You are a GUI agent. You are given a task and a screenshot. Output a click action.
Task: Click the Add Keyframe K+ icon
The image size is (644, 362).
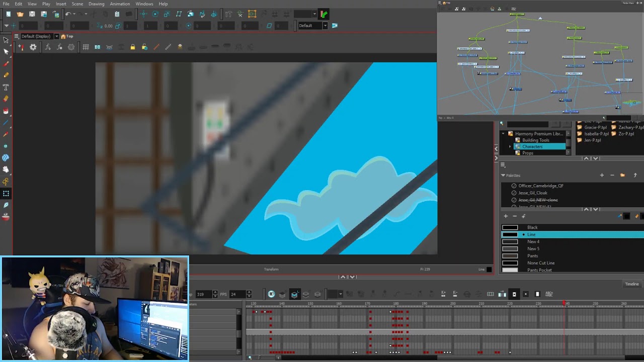tap(443, 294)
